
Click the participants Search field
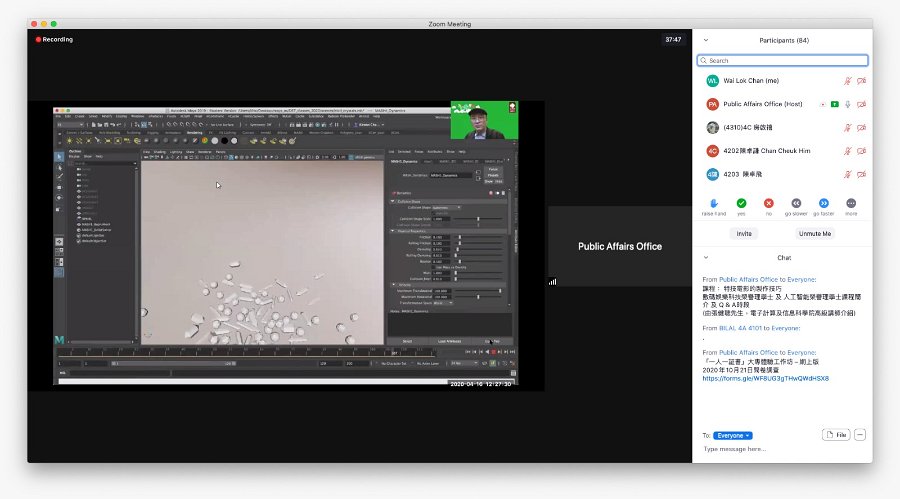coord(782,60)
